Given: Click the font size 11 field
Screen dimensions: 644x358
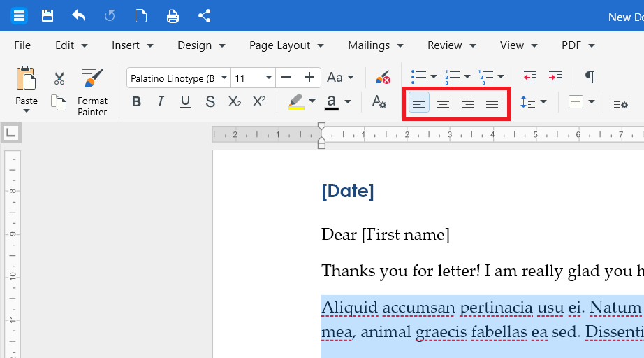Looking at the screenshot, I should (248, 78).
